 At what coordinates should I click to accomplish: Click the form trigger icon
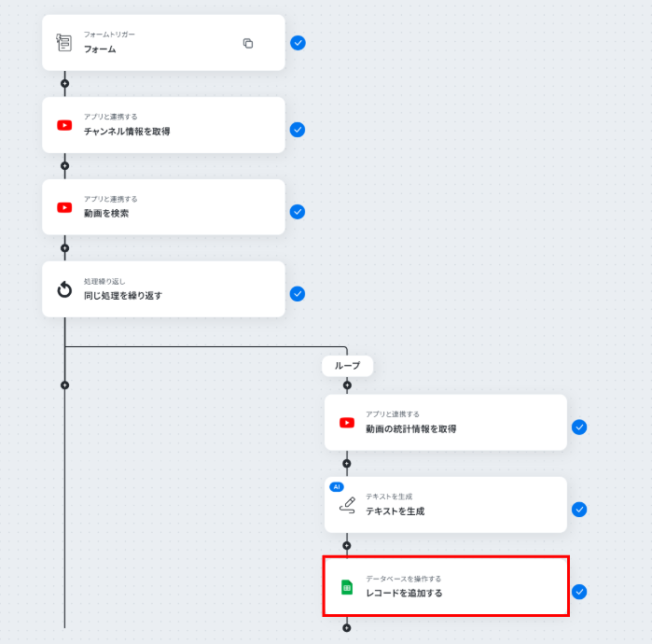click(x=64, y=42)
